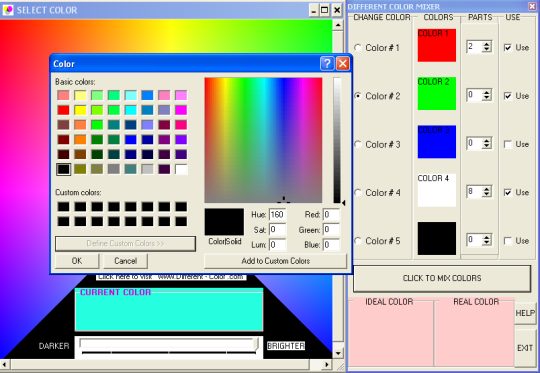Click the Color|Solid preview box
Screen dimensions: 540x373
(x=224, y=222)
